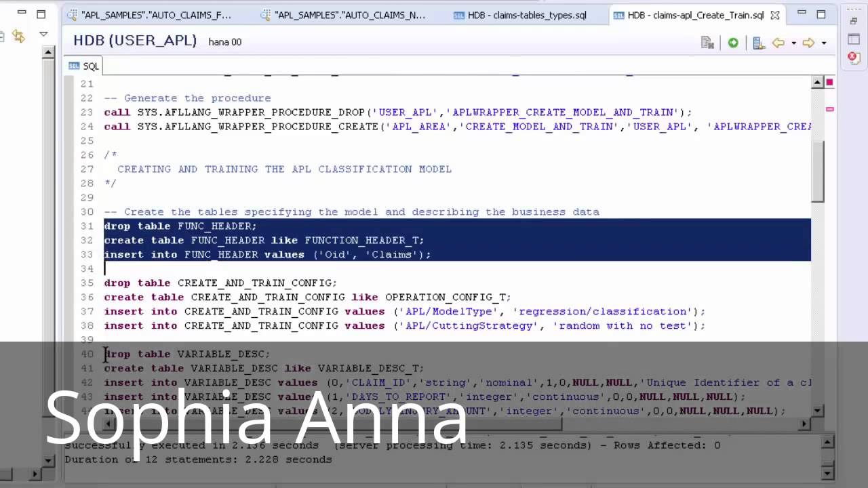This screenshot has height=488, width=868.
Task: Place cursor in AFLLANG_WRAPPER_PROCEDURE_CREATE call line
Action: [x=457, y=127]
